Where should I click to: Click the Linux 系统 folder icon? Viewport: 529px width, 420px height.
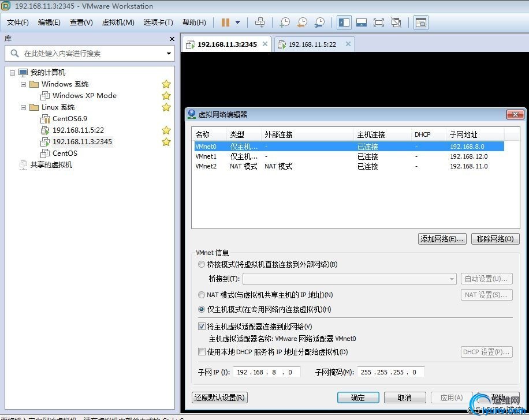point(34,107)
